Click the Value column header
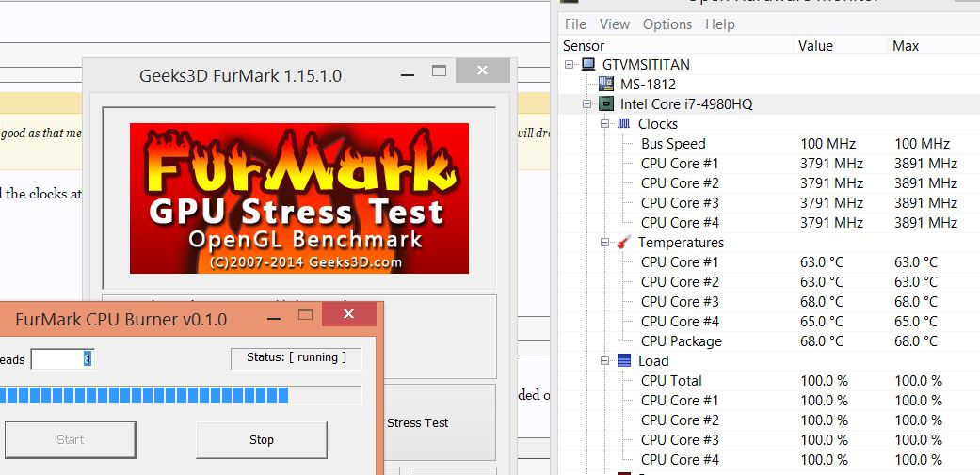 point(840,45)
